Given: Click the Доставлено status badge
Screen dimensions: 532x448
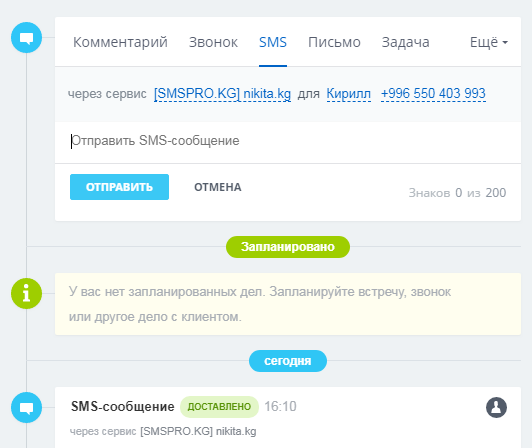Looking at the screenshot, I should tap(219, 407).
